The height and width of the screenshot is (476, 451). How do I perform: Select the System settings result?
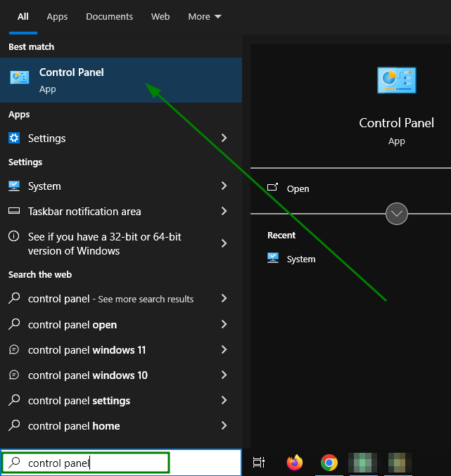pos(121,186)
